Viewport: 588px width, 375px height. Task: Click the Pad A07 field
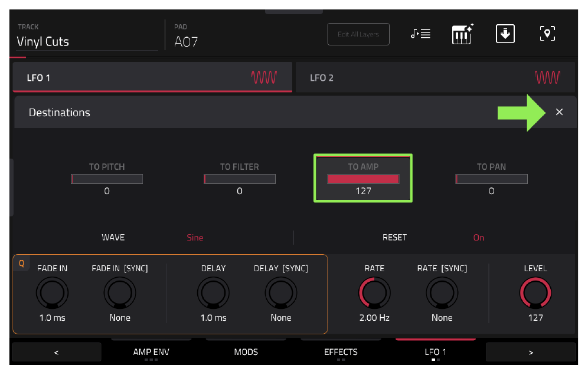(x=186, y=42)
